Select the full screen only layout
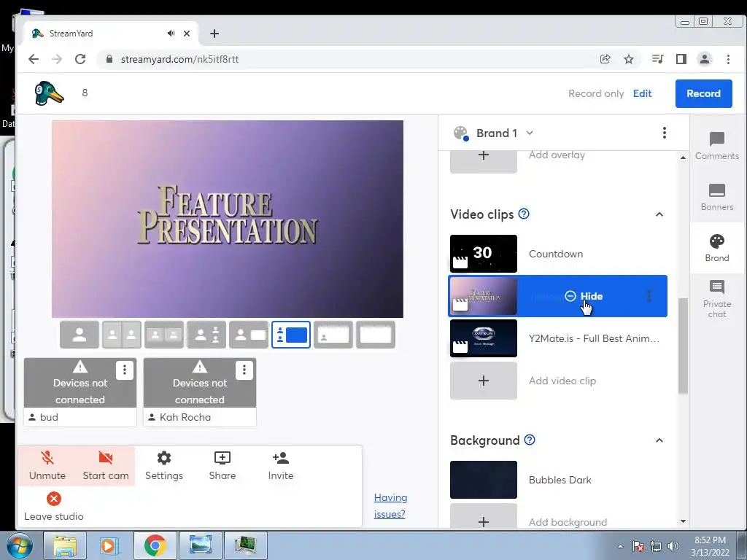 [376, 335]
